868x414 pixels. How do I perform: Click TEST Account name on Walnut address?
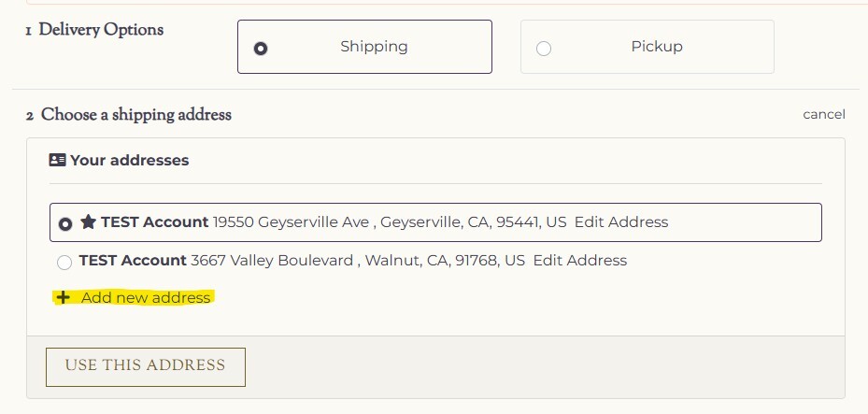[x=133, y=261]
